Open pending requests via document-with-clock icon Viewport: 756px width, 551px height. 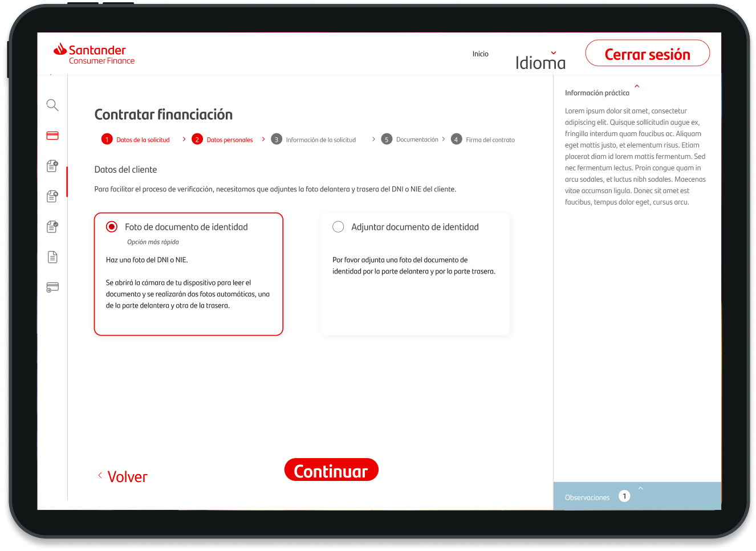click(52, 196)
